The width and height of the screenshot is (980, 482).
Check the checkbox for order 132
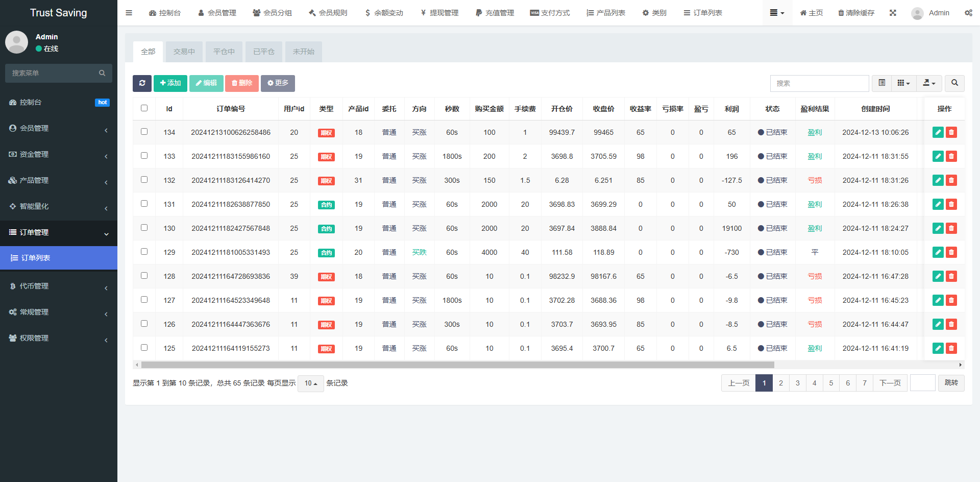[x=144, y=180]
